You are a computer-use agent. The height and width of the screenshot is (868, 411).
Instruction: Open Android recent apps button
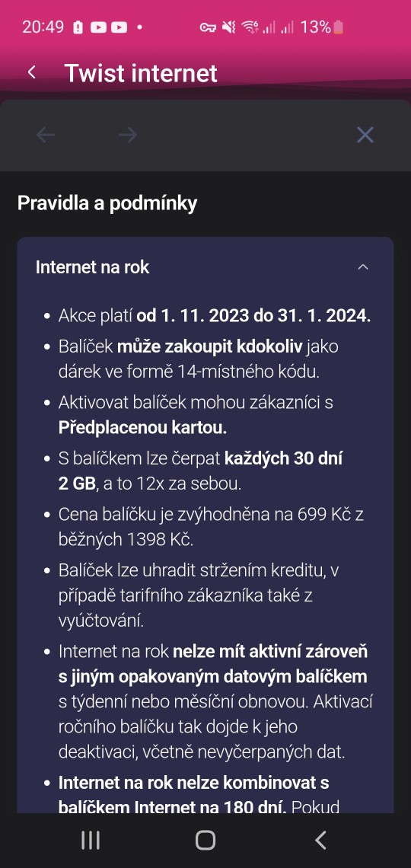coord(90,840)
